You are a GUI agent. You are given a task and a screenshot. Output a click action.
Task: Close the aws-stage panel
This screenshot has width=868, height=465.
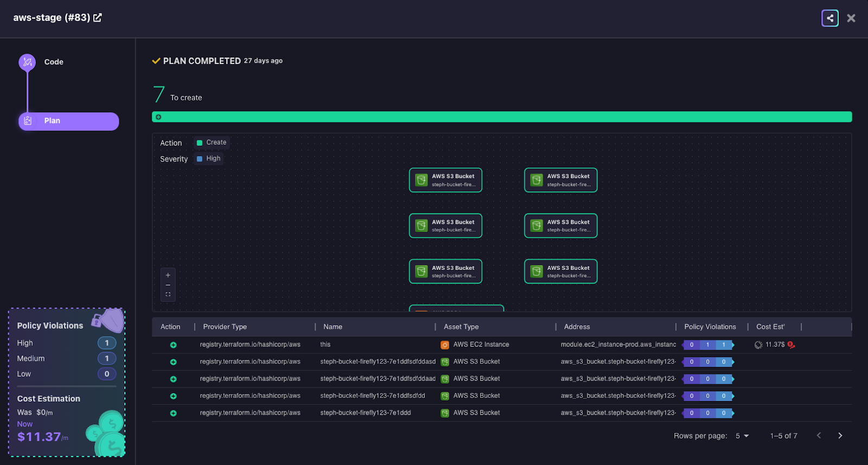tap(851, 18)
